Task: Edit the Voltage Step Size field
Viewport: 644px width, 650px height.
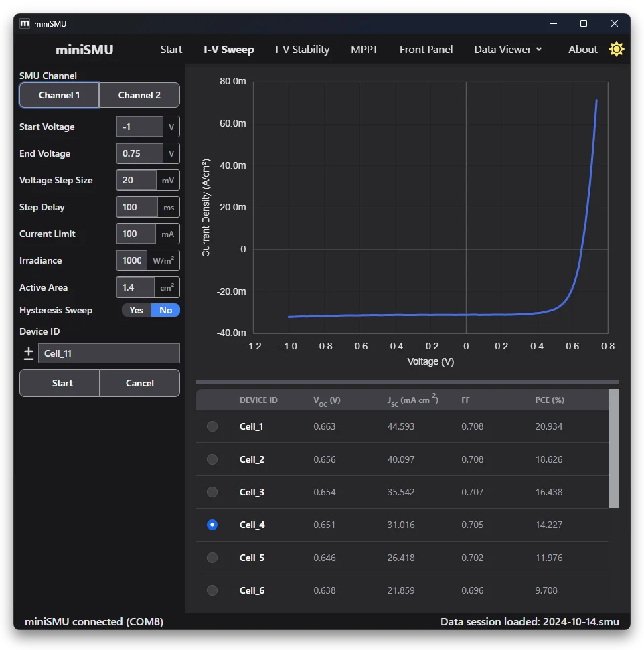Action: (x=136, y=180)
